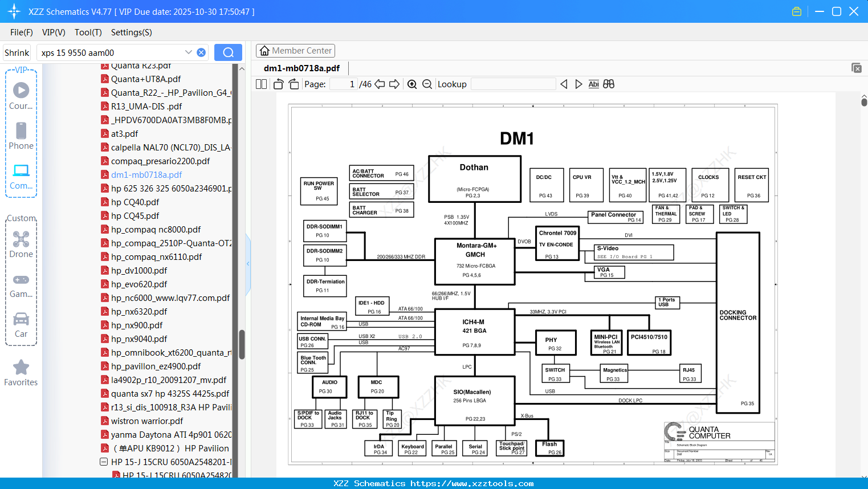Click the Lookup text field

click(x=514, y=84)
